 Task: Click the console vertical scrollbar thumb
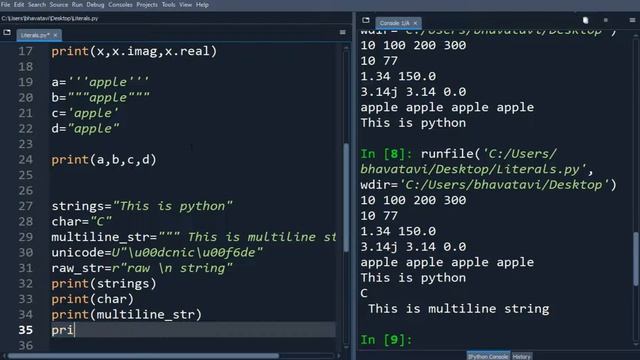click(x=636, y=259)
